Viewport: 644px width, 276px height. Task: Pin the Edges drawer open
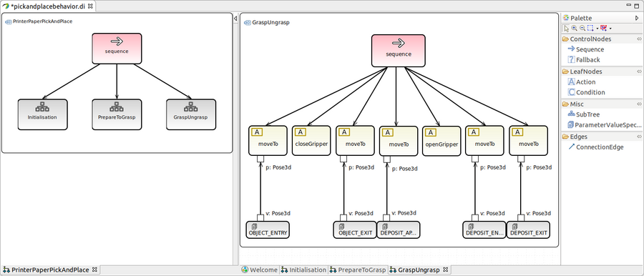tap(639, 137)
